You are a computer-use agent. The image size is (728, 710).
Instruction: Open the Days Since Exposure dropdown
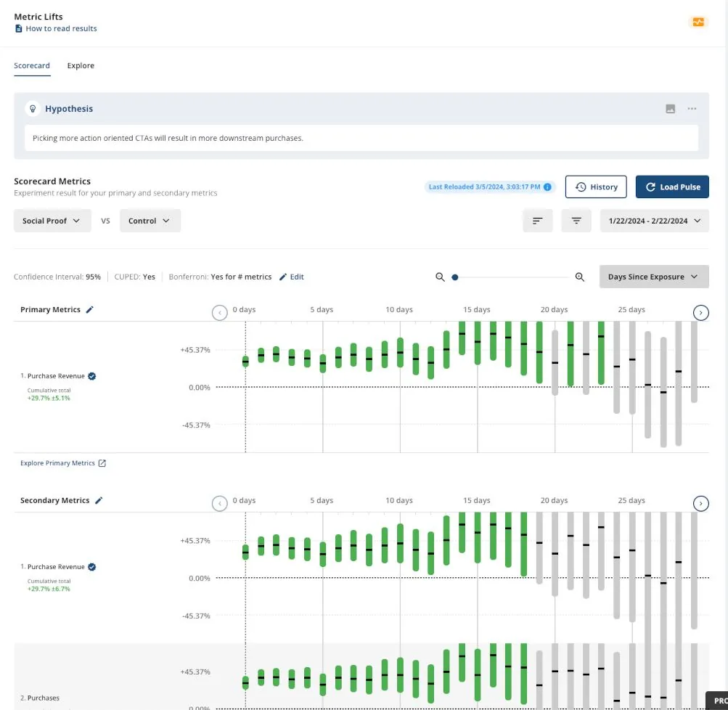654,277
